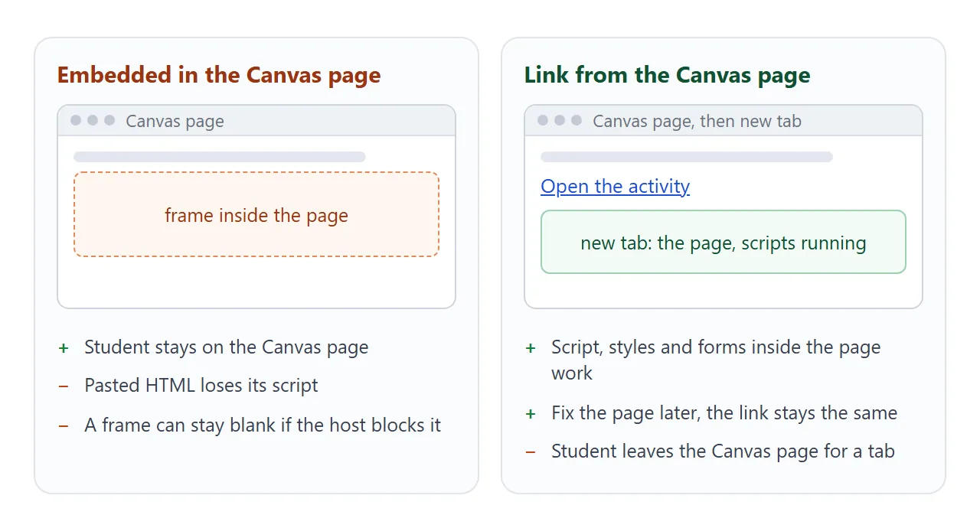Select the 'new tab: the page, scripts running' box
The height and width of the screenshot is (528, 980).
724,242
